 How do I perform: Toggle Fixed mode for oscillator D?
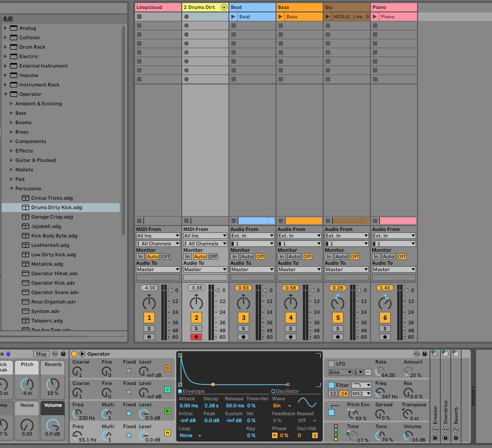129,371
